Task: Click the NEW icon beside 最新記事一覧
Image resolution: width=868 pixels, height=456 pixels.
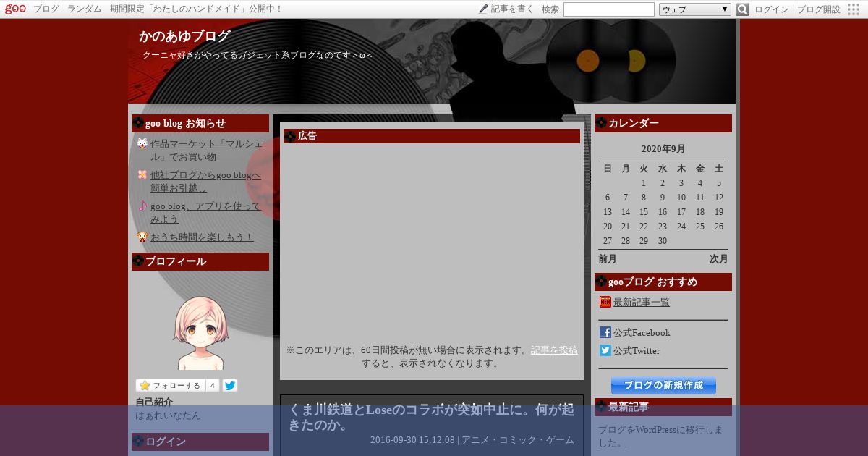Action: 605,302
